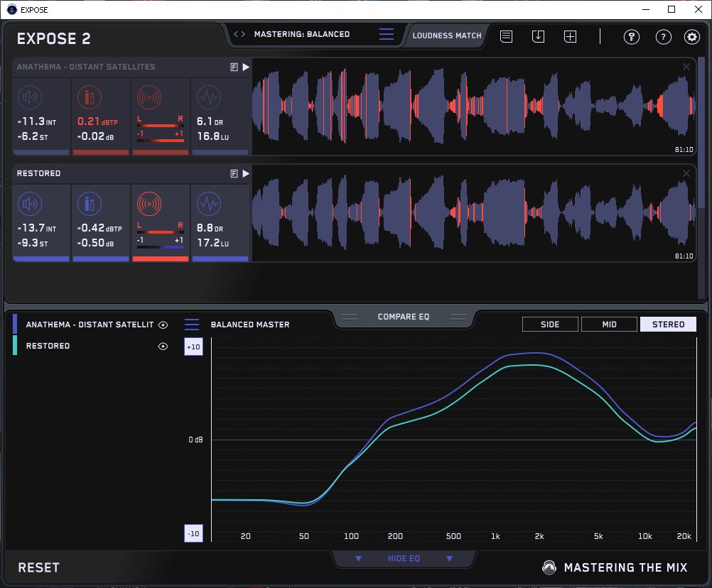Click the add track plus icon
The image size is (712, 588).
click(570, 36)
